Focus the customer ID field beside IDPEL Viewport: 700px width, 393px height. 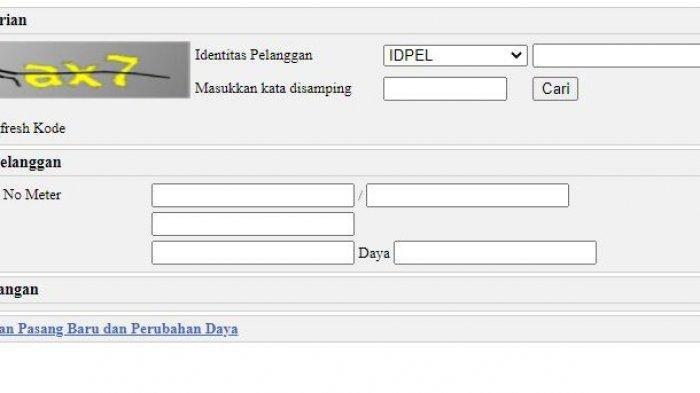pyautogui.click(x=617, y=56)
